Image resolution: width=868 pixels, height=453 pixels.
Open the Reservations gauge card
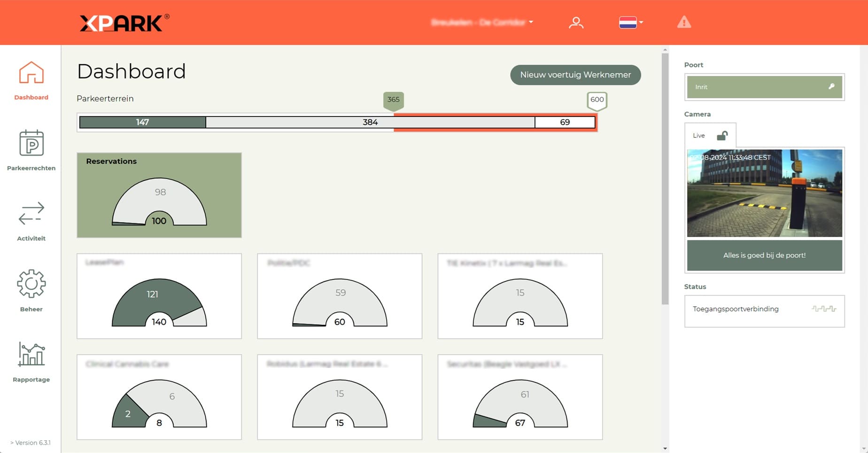coord(159,195)
